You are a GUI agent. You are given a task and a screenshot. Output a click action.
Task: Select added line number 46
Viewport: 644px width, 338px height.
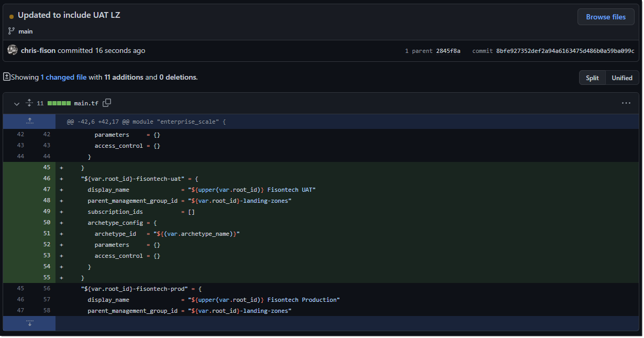(47, 179)
